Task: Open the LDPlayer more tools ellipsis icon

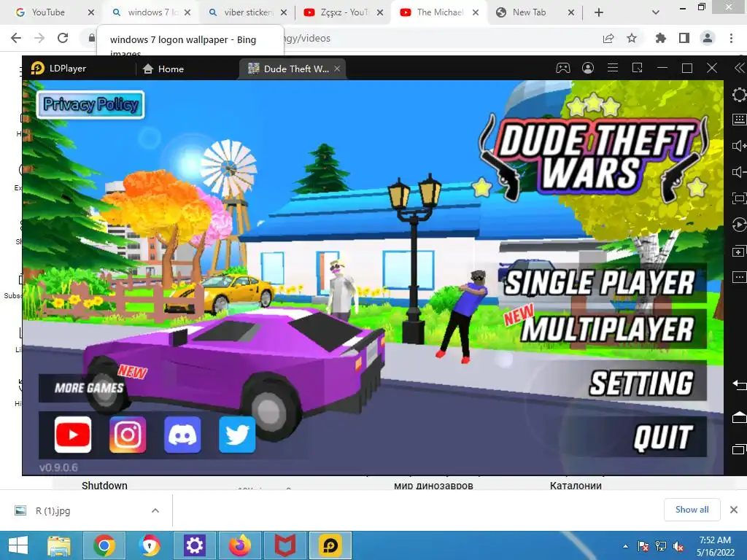Action: click(740, 277)
